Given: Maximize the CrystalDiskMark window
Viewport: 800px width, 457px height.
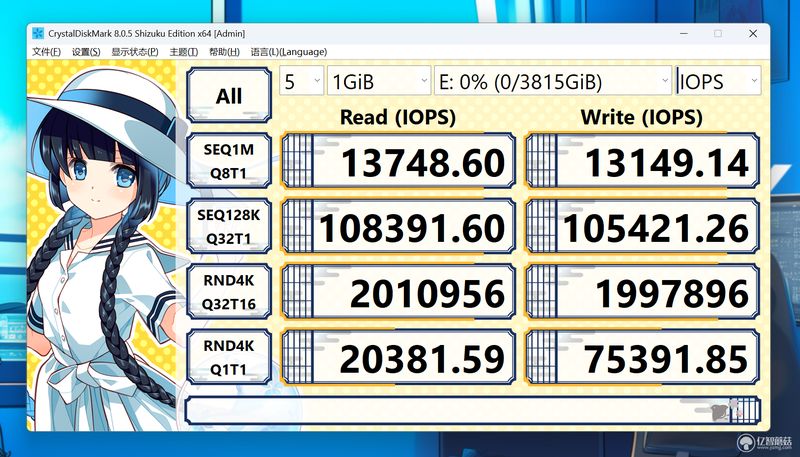Looking at the screenshot, I should pyautogui.click(x=718, y=34).
